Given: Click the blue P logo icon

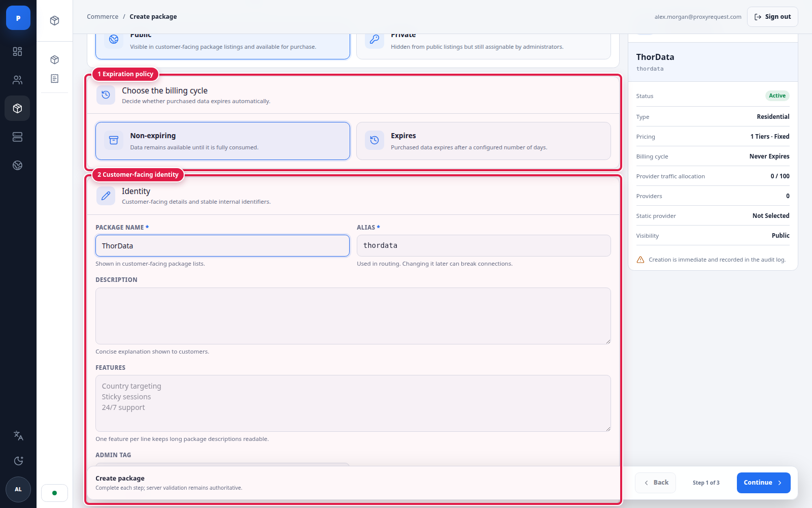Looking at the screenshot, I should pos(18,18).
